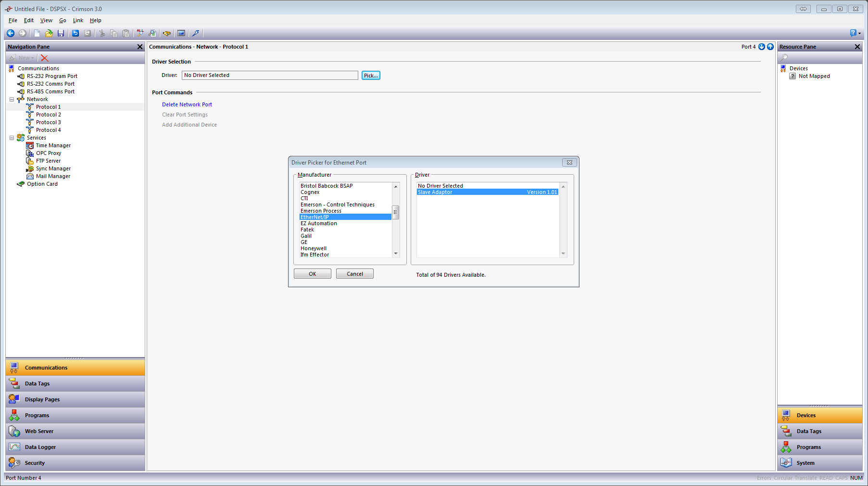Select Cognex in the manufacturer list
The height and width of the screenshot is (486, 868).
pos(345,192)
